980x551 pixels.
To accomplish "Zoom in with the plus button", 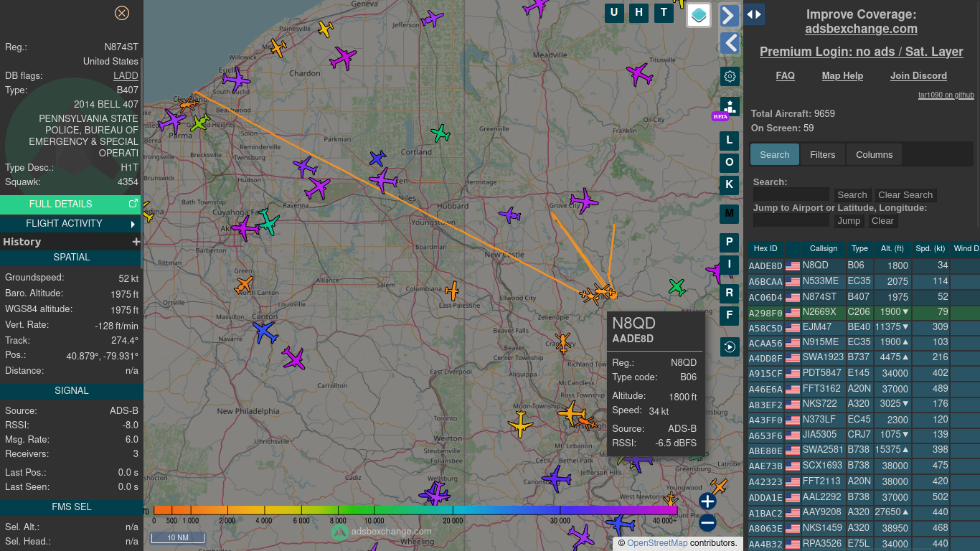I will [x=707, y=501].
